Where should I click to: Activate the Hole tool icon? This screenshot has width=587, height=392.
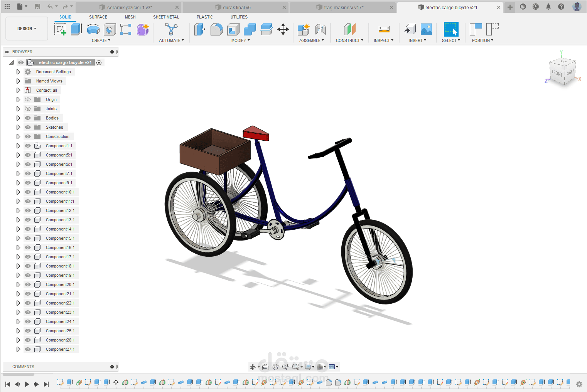click(x=110, y=29)
